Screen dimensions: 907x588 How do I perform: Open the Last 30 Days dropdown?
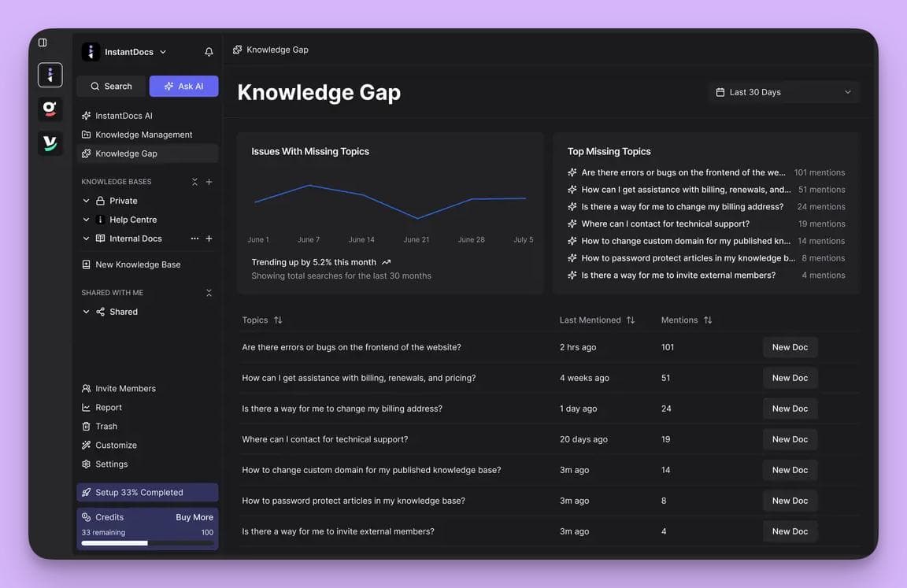coord(783,91)
